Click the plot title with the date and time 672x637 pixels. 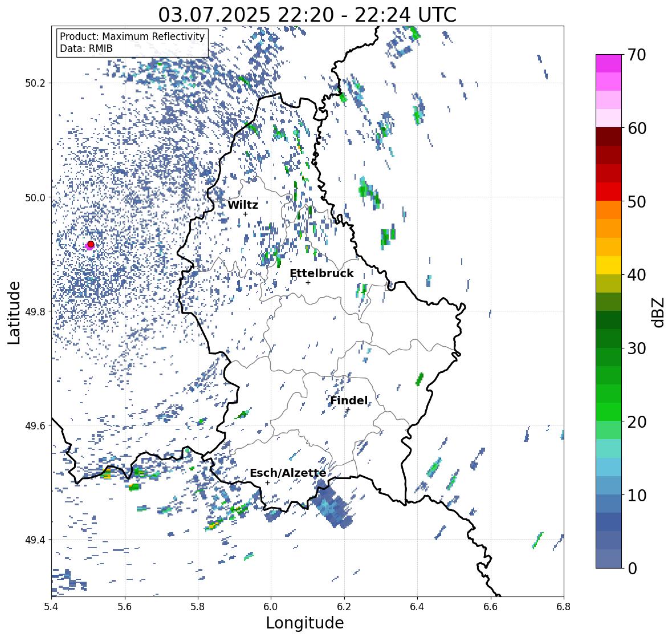[307, 15]
